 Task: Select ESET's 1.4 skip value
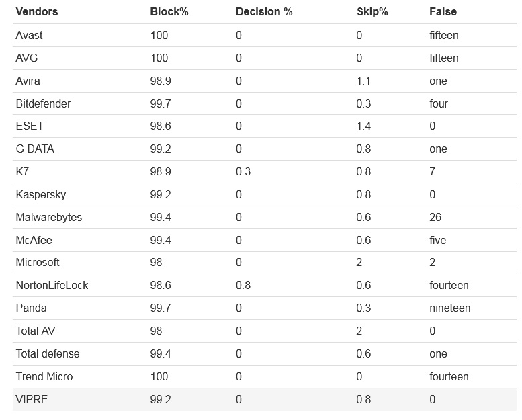point(363,126)
